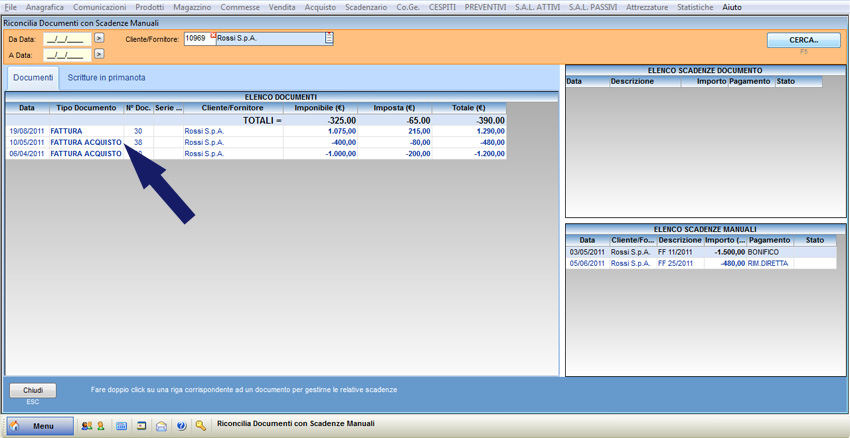Click the window icon beside the calendar icon
The height and width of the screenshot is (438, 850).
(x=141, y=426)
